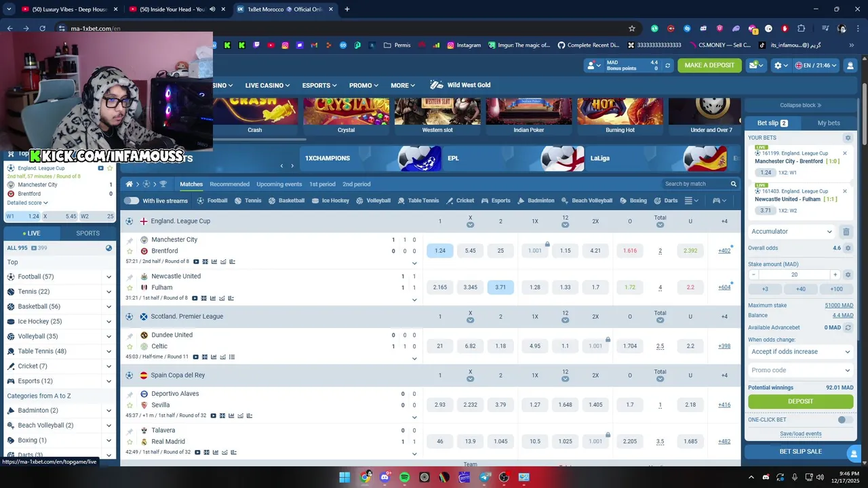Clear bet slip with trash bin icon
The width and height of the screenshot is (868, 488).
pos(846,232)
